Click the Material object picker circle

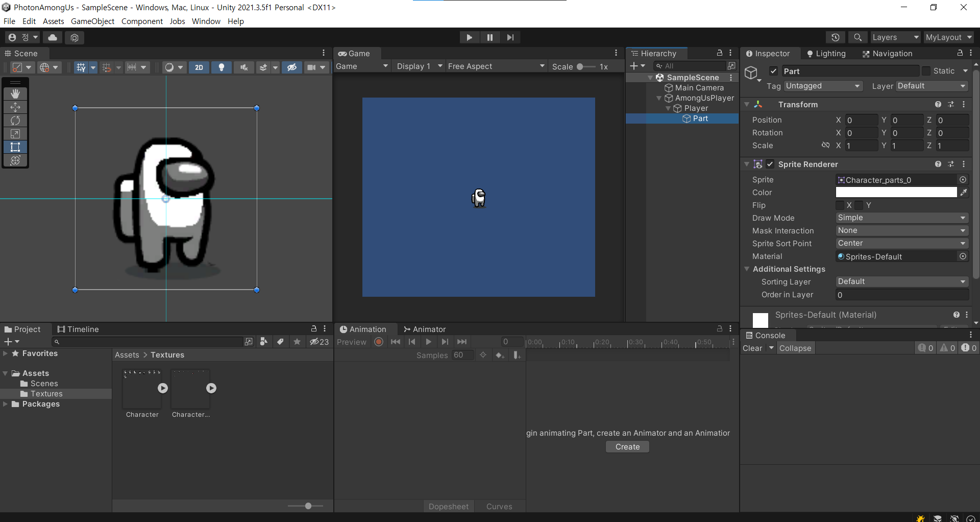963,256
